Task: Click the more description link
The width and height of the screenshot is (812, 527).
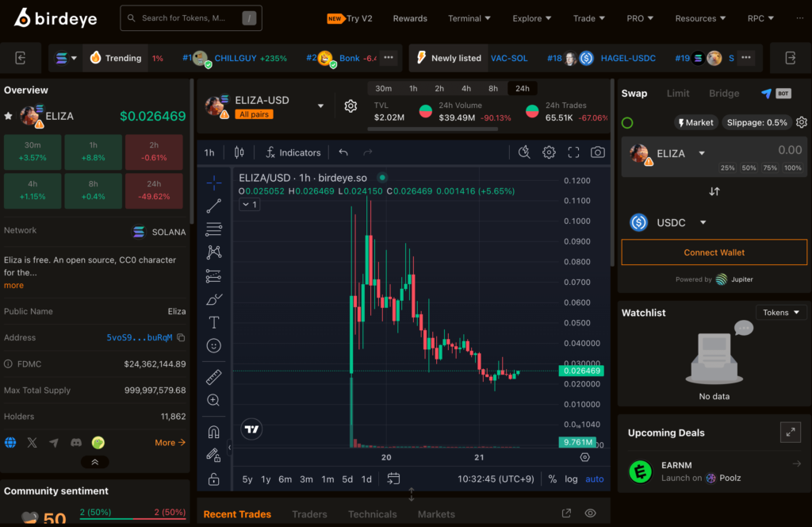Action: pyautogui.click(x=13, y=286)
